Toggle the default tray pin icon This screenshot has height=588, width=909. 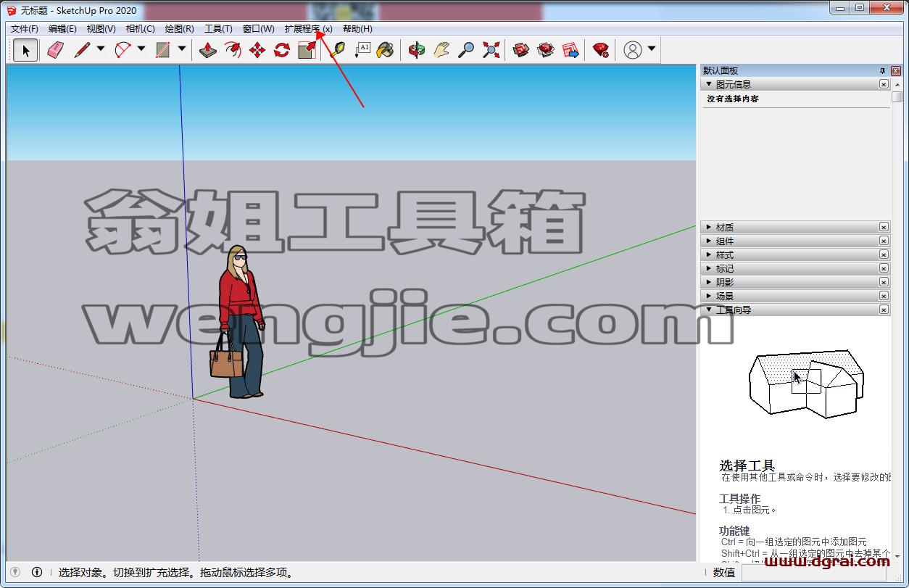(x=882, y=70)
